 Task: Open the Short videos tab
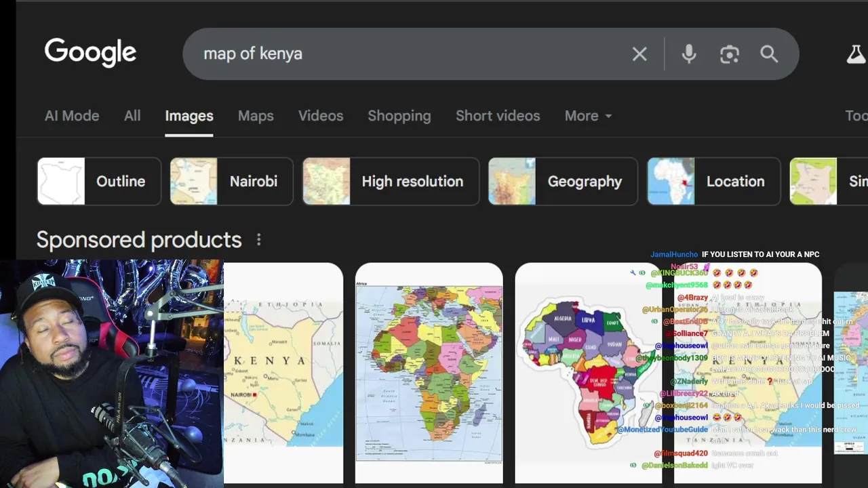(x=498, y=116)
